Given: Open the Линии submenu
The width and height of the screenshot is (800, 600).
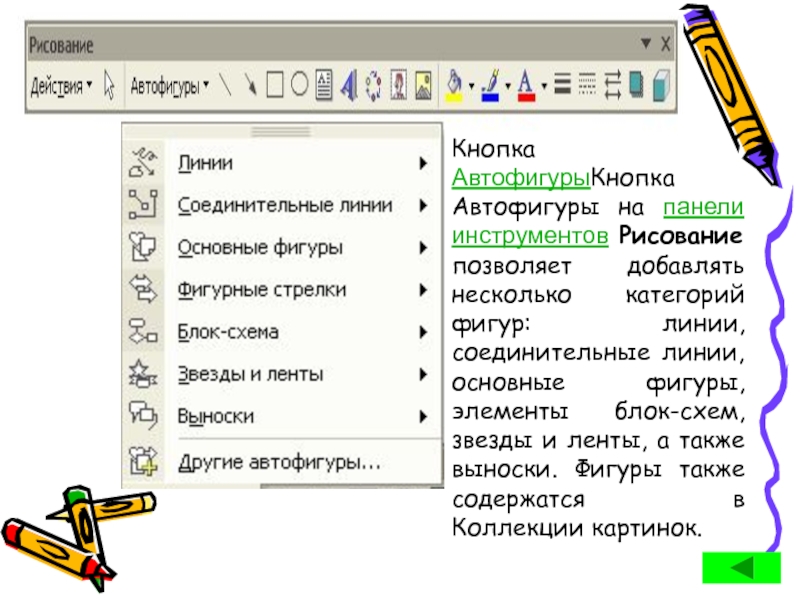Looking at the screenshot, I should click(x=280, y=162).
